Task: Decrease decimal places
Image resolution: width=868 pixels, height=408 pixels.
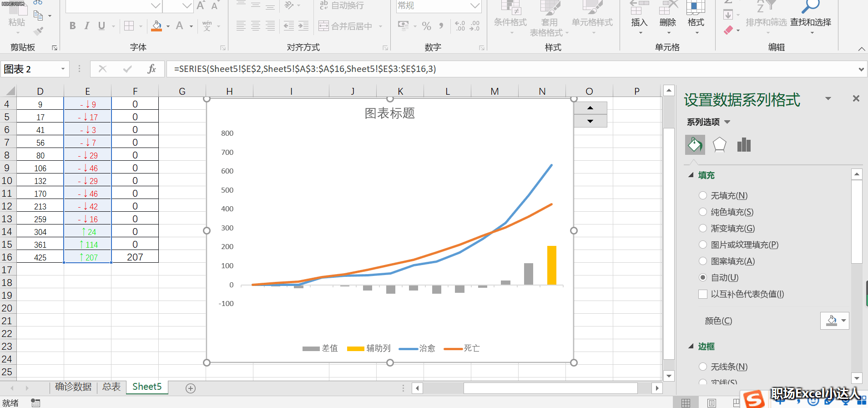Action: [474, 26]
